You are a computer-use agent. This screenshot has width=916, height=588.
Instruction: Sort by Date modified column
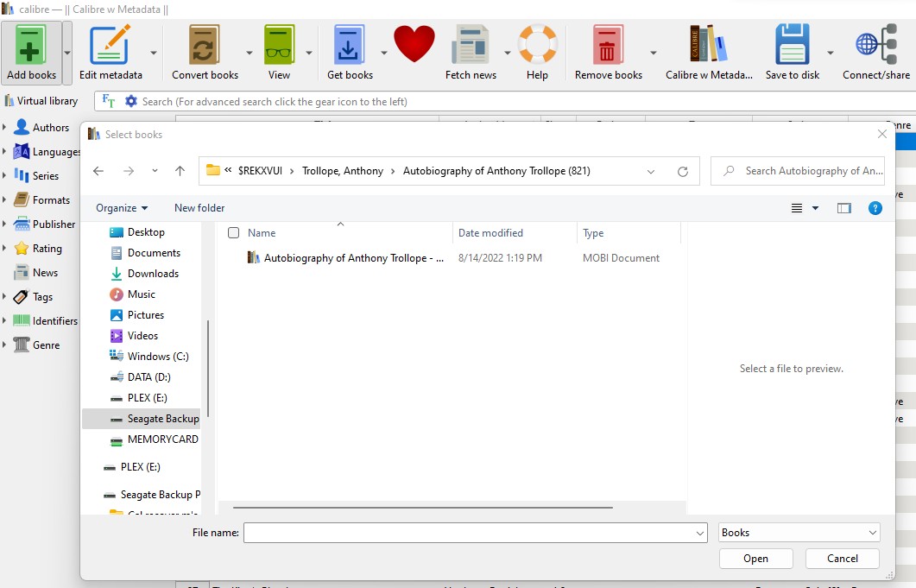(x=490, y=232)
